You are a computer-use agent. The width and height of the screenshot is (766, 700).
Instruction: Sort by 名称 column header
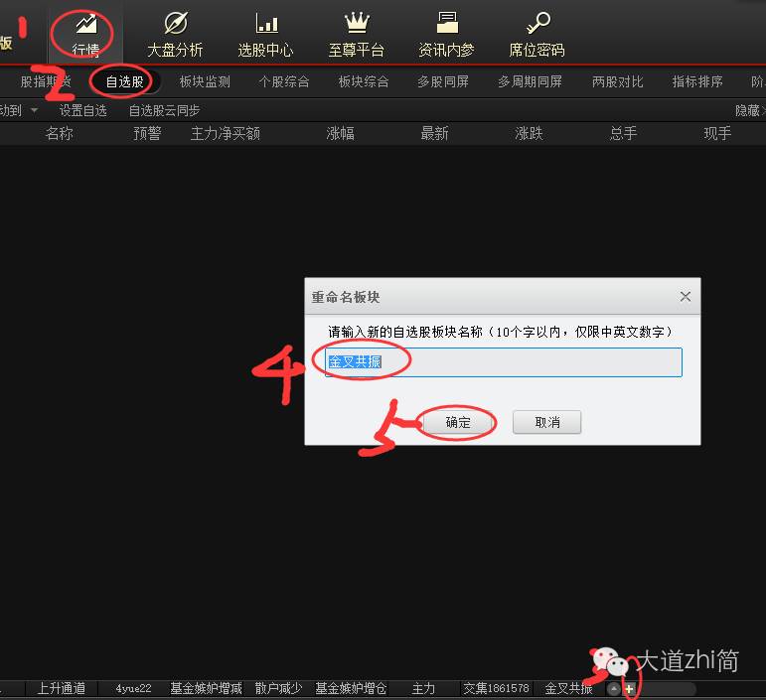(x=59, y=133)
